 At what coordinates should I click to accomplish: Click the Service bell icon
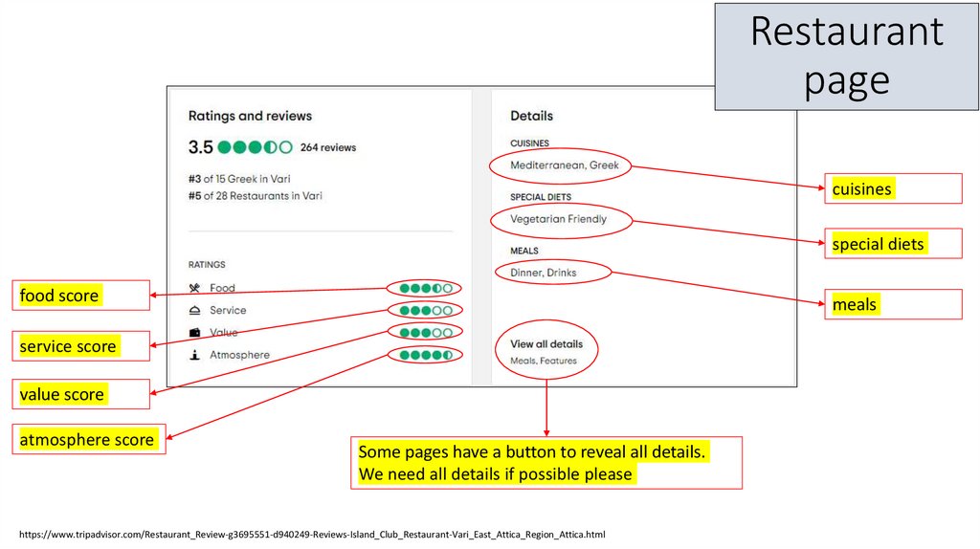click(x=194, y=311)
